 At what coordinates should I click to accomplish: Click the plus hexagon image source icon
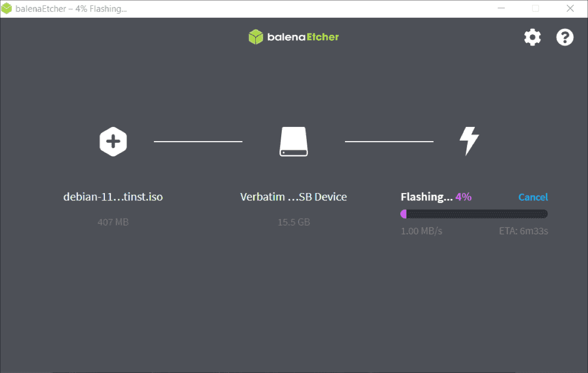click(x=113, y=142)
